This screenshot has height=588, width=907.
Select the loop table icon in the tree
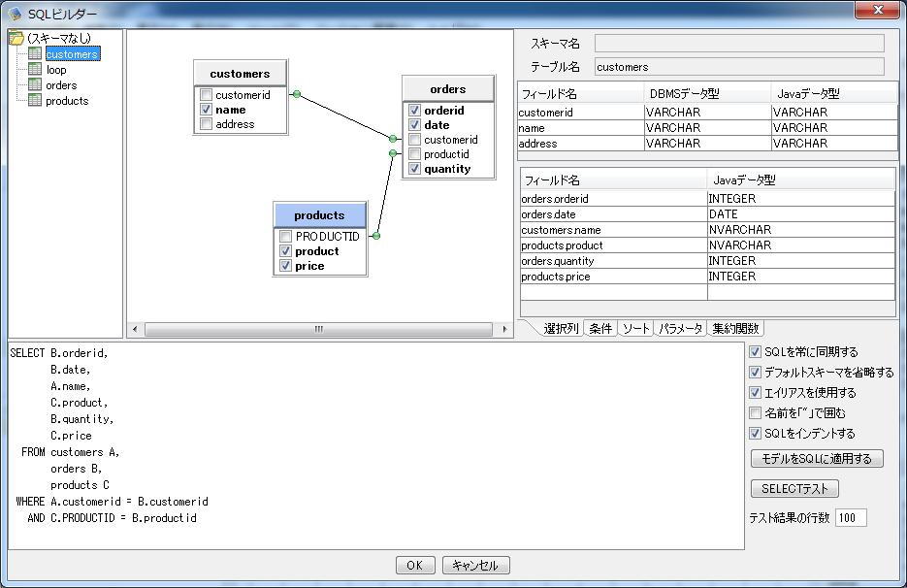(x=33, y=69)
